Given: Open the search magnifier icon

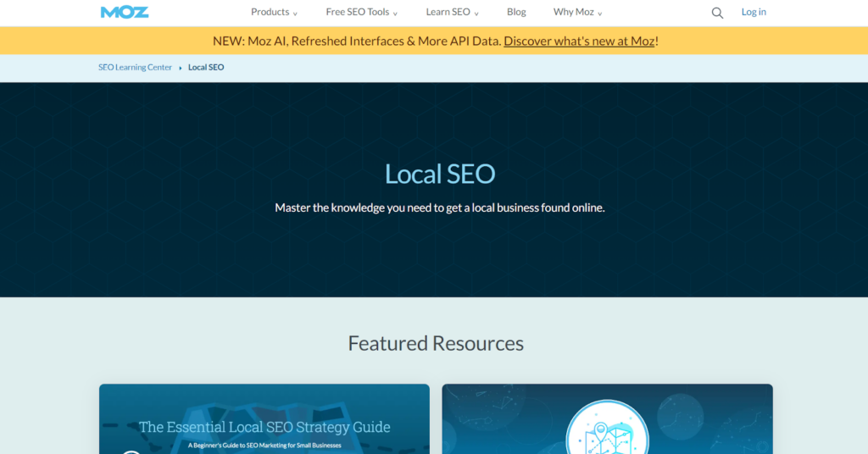Looking at the screenshot, I should (717, 13).
